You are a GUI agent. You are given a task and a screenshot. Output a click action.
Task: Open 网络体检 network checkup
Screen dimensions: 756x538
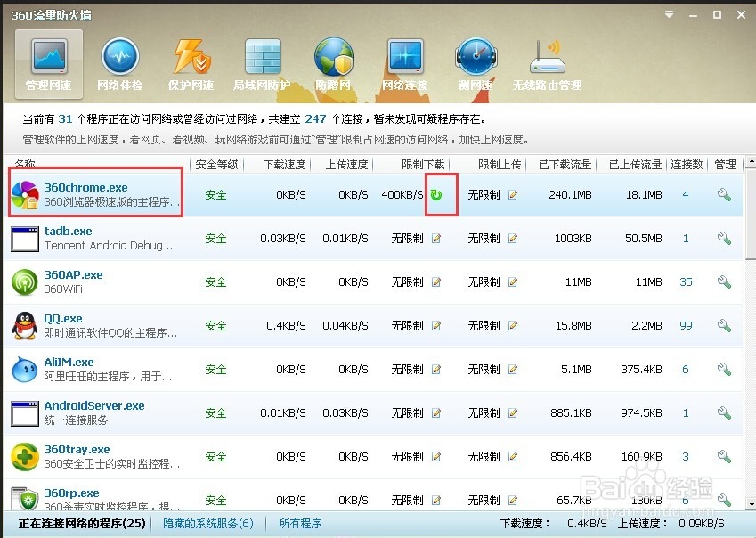point(120,64)
